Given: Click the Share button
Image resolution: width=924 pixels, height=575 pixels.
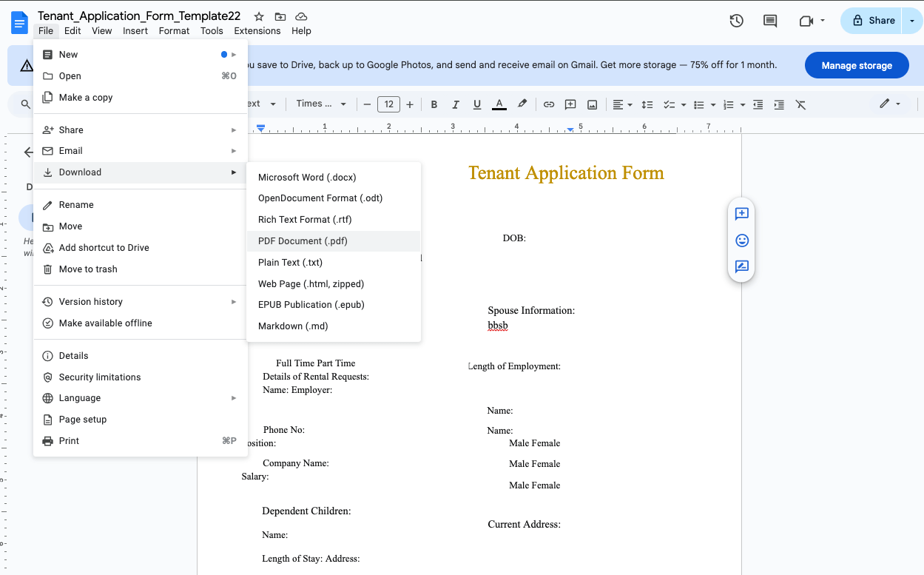Looking at the screenshot, I should [872, 21].
